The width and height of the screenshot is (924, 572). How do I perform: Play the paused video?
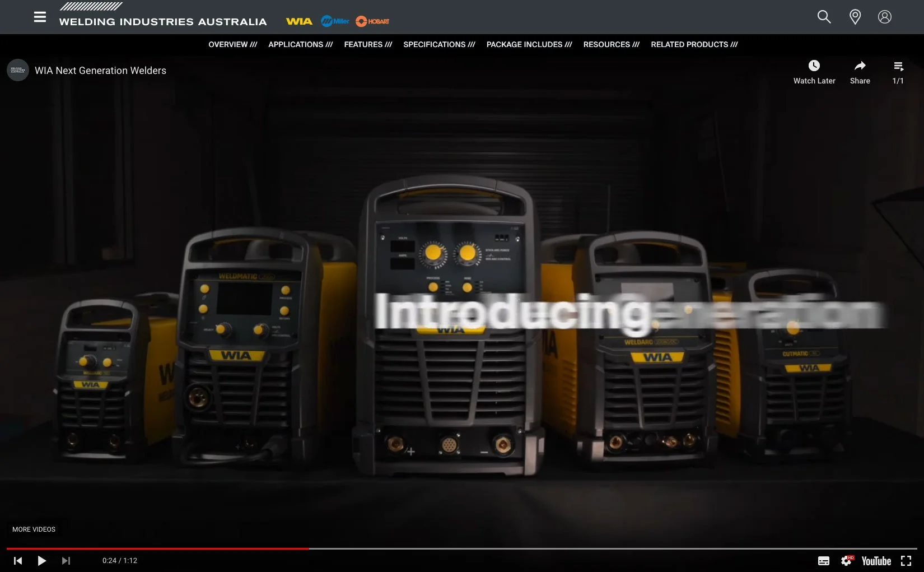(x=41, y=561)
